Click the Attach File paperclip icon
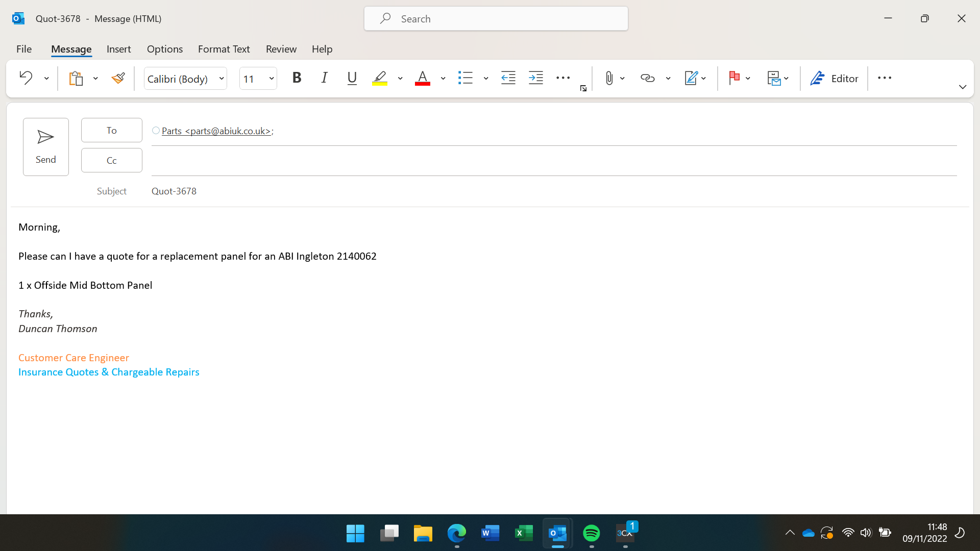The image size is (980, 551). (x=609, y=78)
